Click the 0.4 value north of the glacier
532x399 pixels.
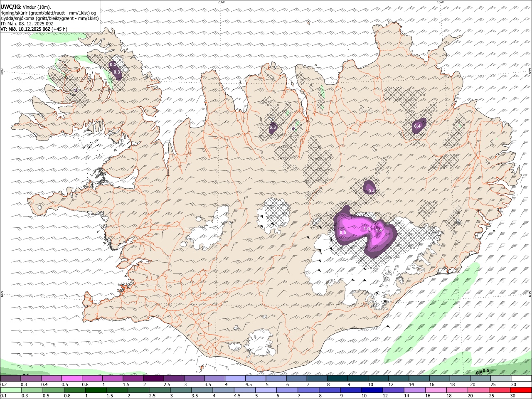[x=372, y=191]
